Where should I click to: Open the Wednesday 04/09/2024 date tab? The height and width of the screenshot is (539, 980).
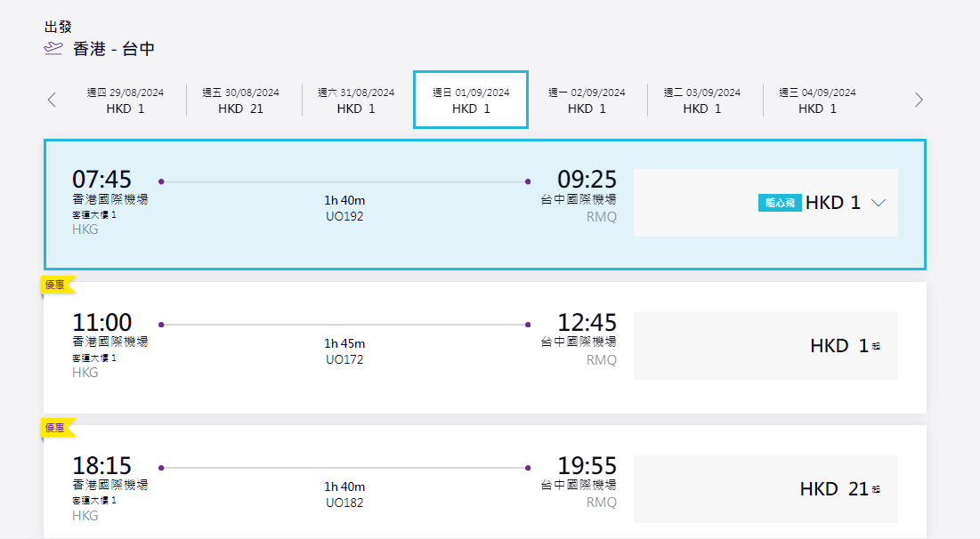pos(817,101)
